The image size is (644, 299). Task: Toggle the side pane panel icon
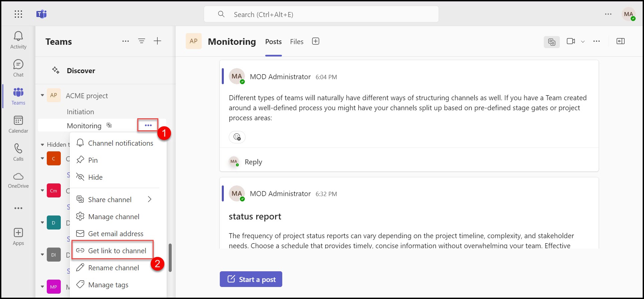620,41
